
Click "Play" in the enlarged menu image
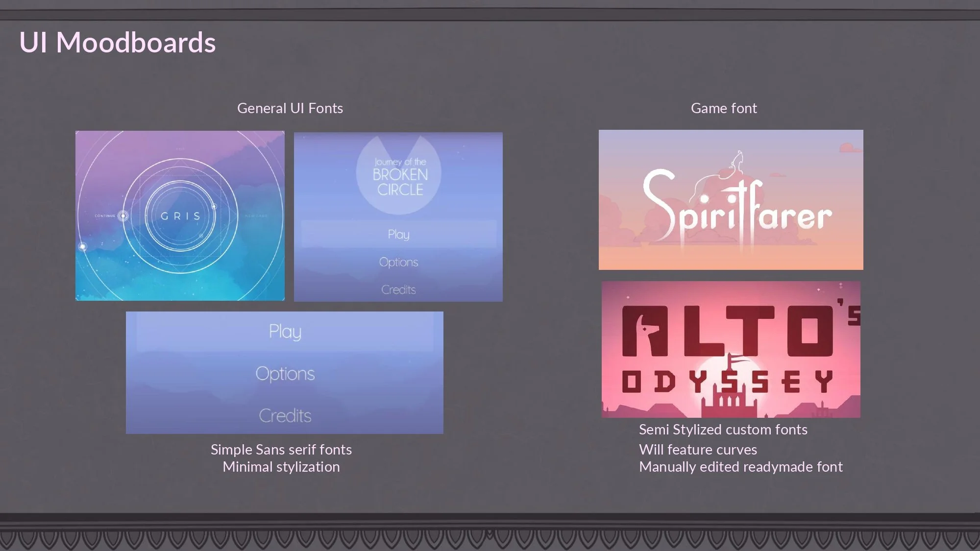pos(285,332)
